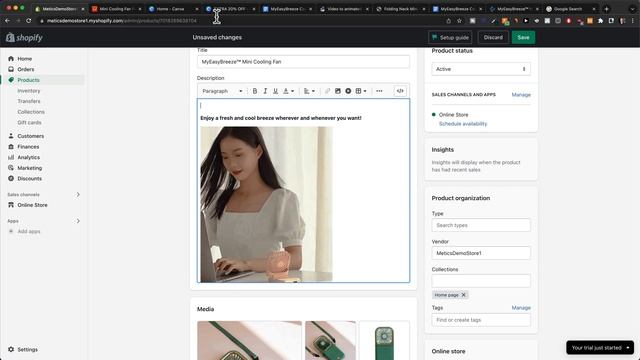Show HTML code view button
Image resolution: width=640 pixels, height=360 pixels.
click(x=400, y=91)
